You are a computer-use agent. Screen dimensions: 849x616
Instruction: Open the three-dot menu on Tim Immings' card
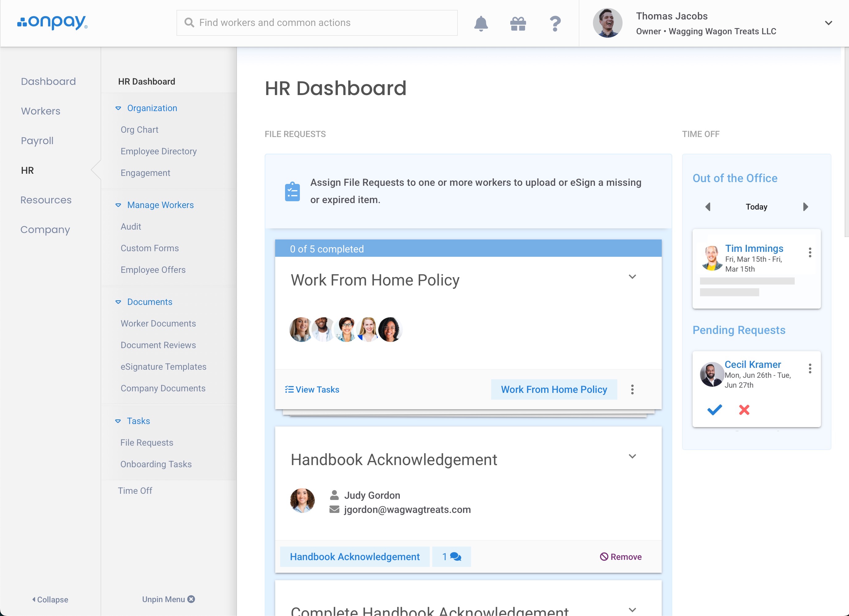(x=810, y=252)
